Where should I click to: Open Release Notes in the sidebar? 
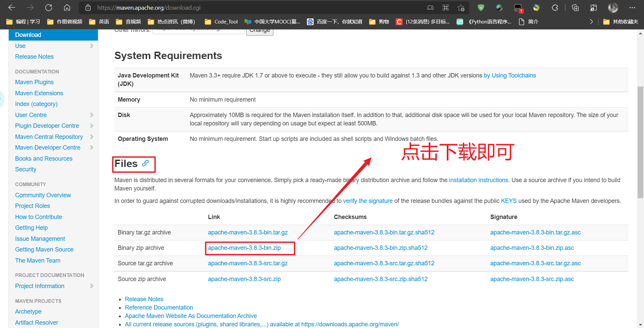(x=34, y=57)
